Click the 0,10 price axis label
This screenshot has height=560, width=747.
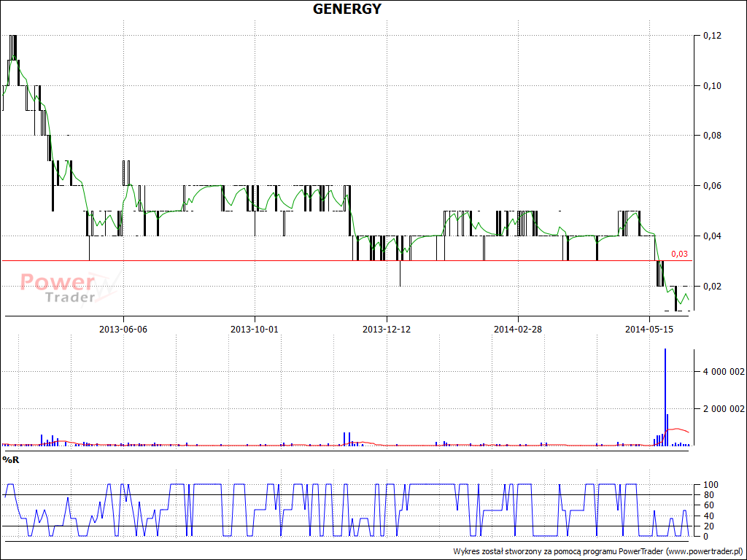(x=712, y=86)
